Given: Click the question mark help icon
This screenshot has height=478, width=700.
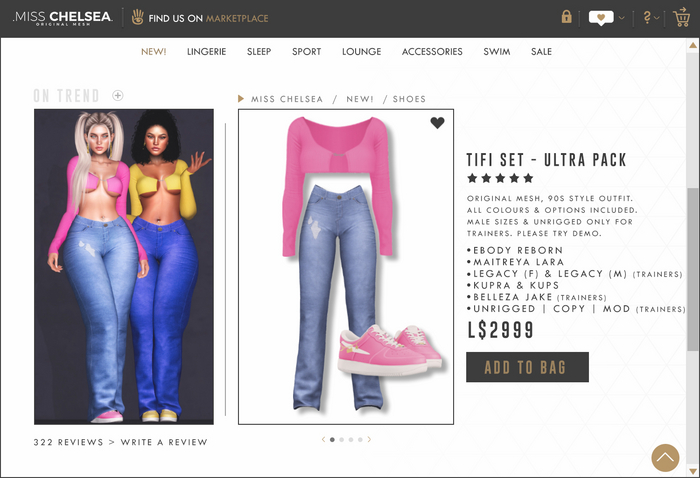Looking at the screenshot, I should click(647, 17).
